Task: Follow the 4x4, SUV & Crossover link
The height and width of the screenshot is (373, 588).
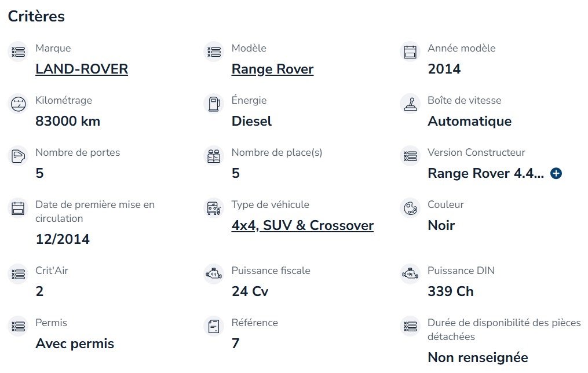Action: point(302,225)
